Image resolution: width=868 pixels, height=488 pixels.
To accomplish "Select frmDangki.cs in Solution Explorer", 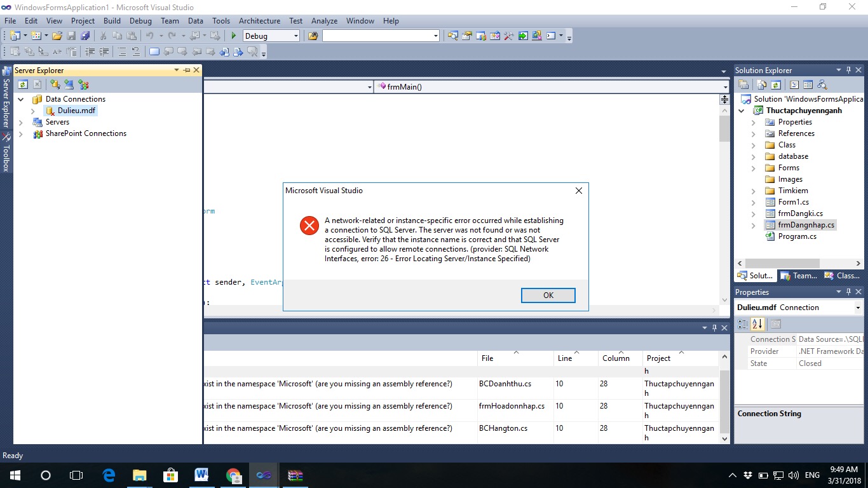I will [x=800, y=213].
